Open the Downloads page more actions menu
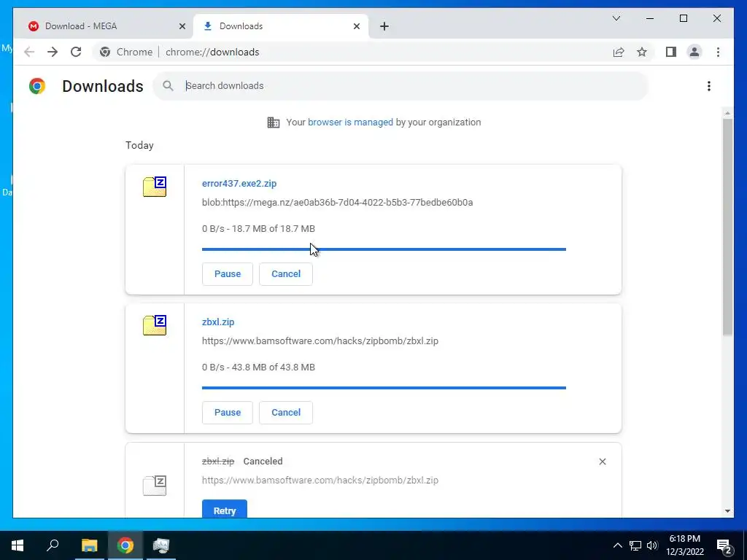747x560 pixels. [x=709, y=86]
